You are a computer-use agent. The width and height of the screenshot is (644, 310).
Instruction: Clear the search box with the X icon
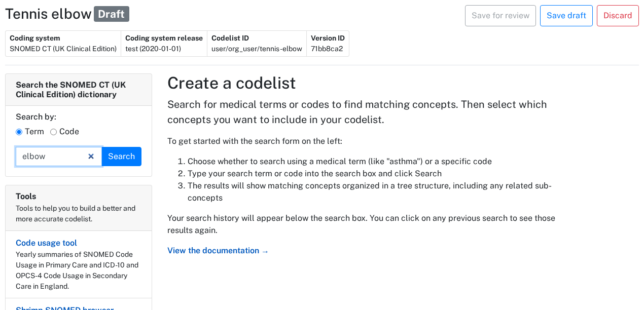point(91,157)
